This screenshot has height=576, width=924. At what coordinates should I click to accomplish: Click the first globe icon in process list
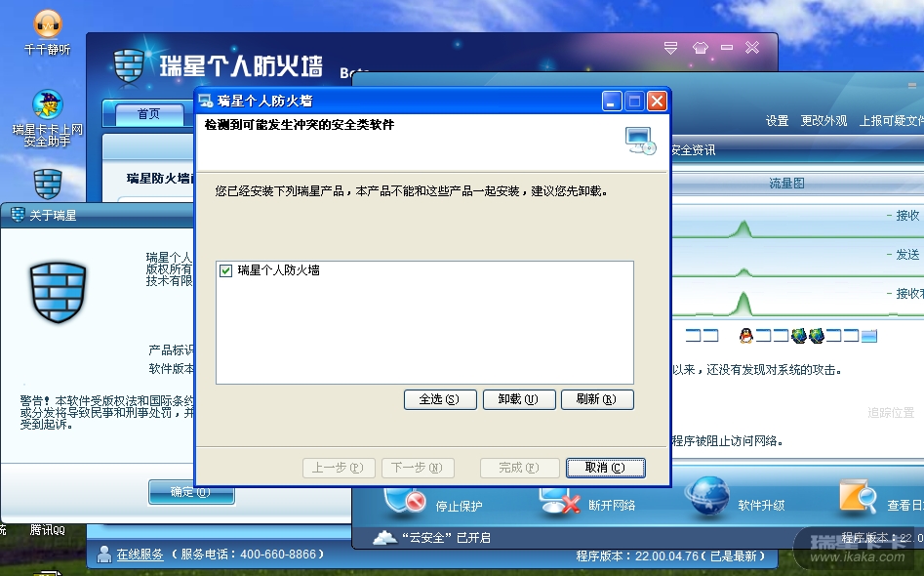coord(798,336)
